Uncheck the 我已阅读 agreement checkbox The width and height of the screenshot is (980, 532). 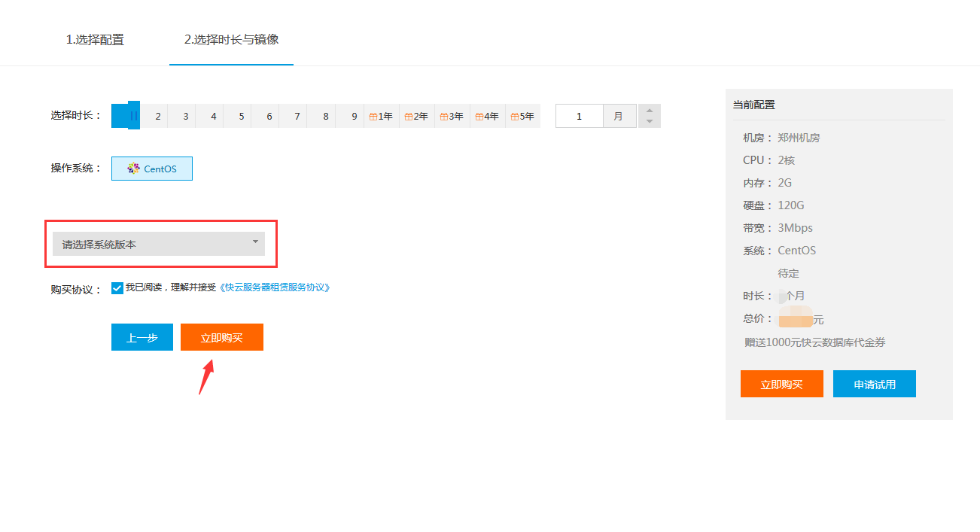117,288
